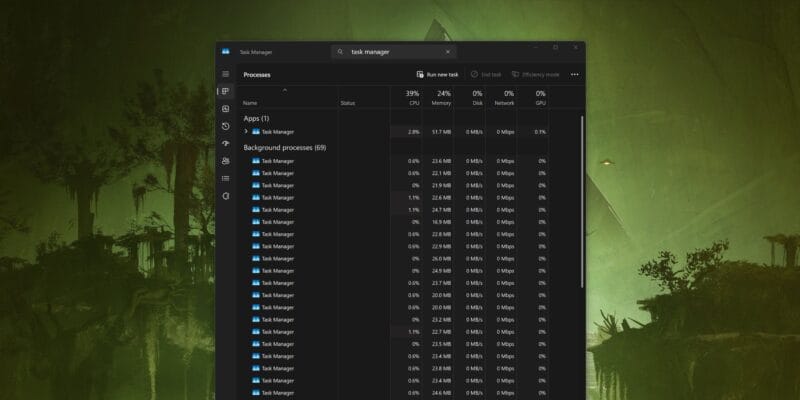Select the 26.0 MB memory value
Viewport: 800px width, 400px height.
point(441,259)
